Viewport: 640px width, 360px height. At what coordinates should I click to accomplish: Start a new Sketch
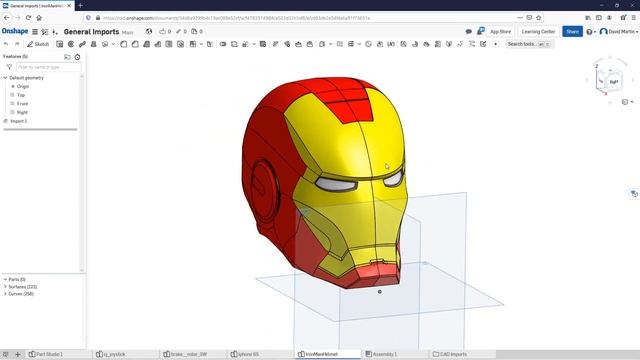click(38, 44)
